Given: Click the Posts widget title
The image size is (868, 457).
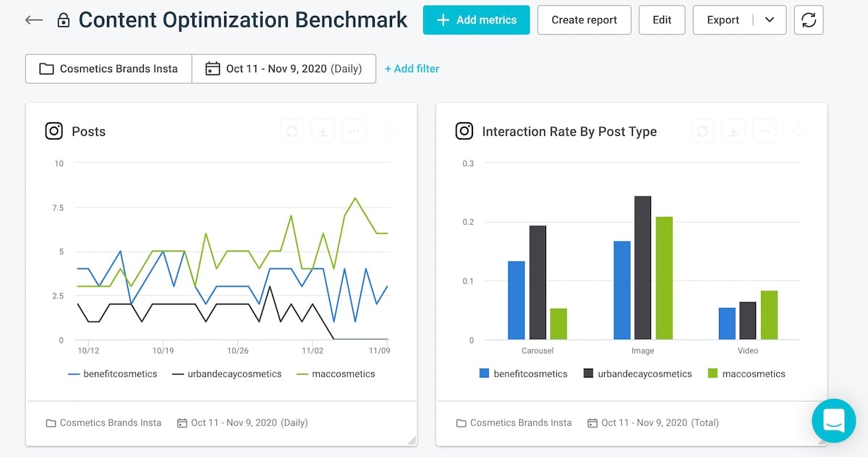Looking at the screenshot, I should pyautogui.click(x=88, y=132).
